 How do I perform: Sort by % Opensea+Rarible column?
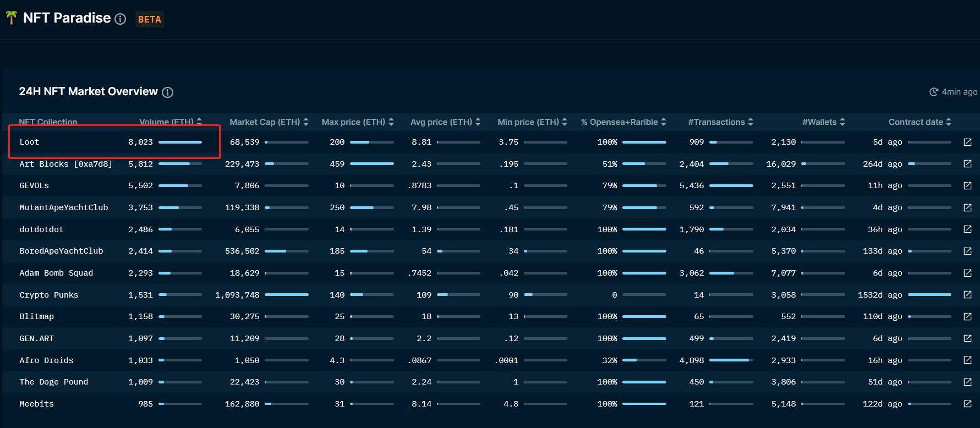coord(623,122)
